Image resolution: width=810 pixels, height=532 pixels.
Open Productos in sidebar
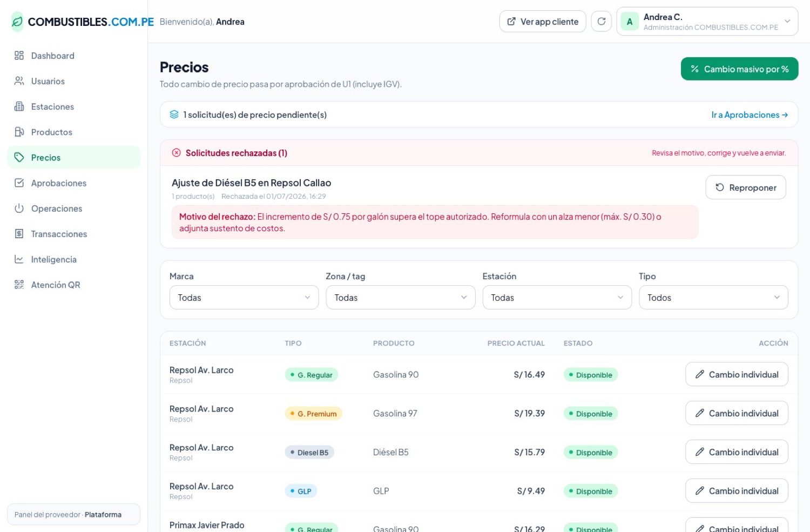(73, 132)
